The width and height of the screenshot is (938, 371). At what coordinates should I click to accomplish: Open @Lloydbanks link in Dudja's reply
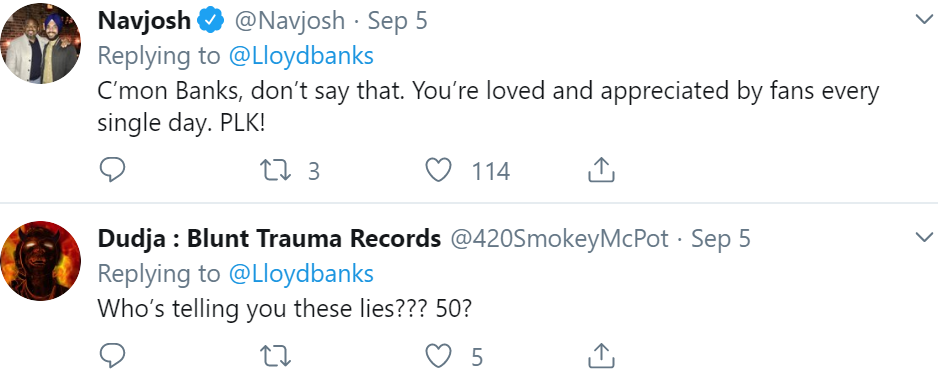[301, 273]
